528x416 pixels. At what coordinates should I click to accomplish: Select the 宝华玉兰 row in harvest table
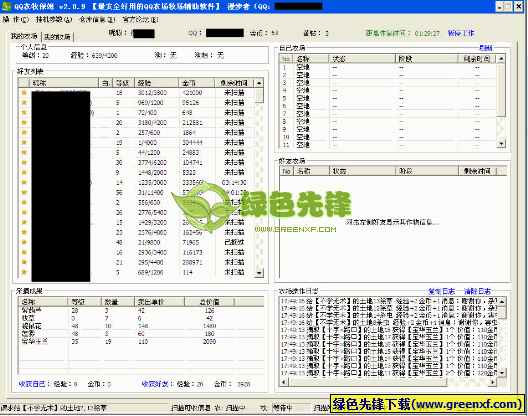[141, 342]
